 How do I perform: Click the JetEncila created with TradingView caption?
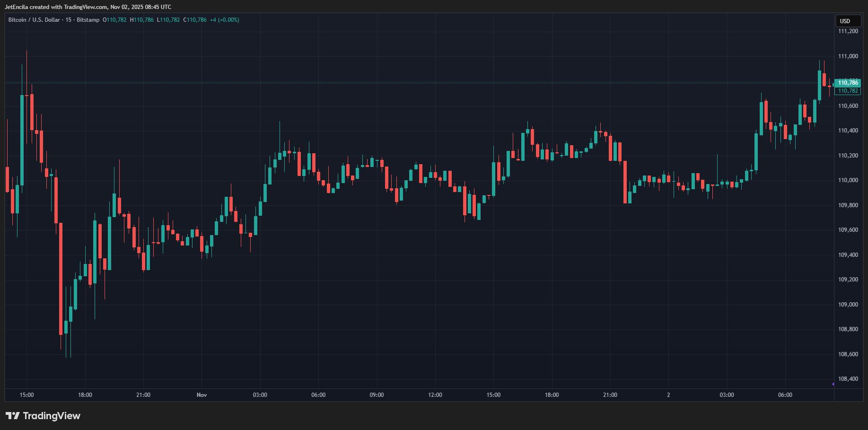pos(88,7)
